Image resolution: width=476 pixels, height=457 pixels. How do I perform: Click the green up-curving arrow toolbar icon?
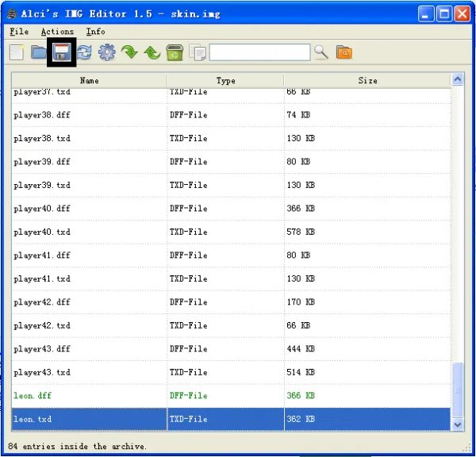152,52
